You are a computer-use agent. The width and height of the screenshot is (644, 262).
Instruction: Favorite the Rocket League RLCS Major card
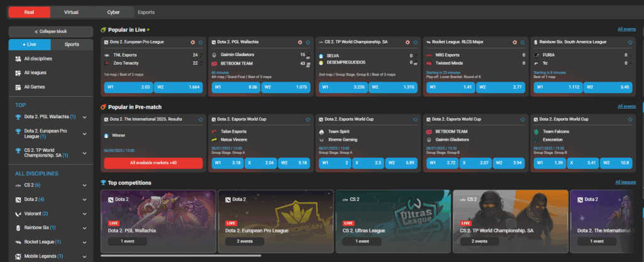[x=523, y=42]
